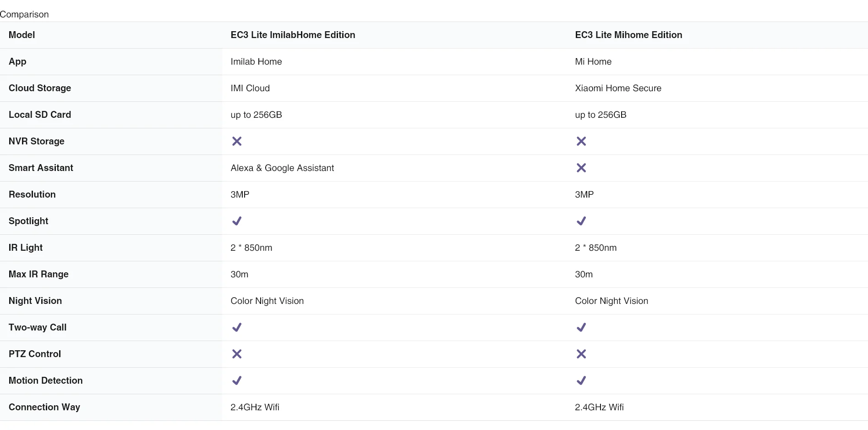
Task: Click '2.4GHz Wifi' under ImilabHome Edition
Action: point(255,407)
